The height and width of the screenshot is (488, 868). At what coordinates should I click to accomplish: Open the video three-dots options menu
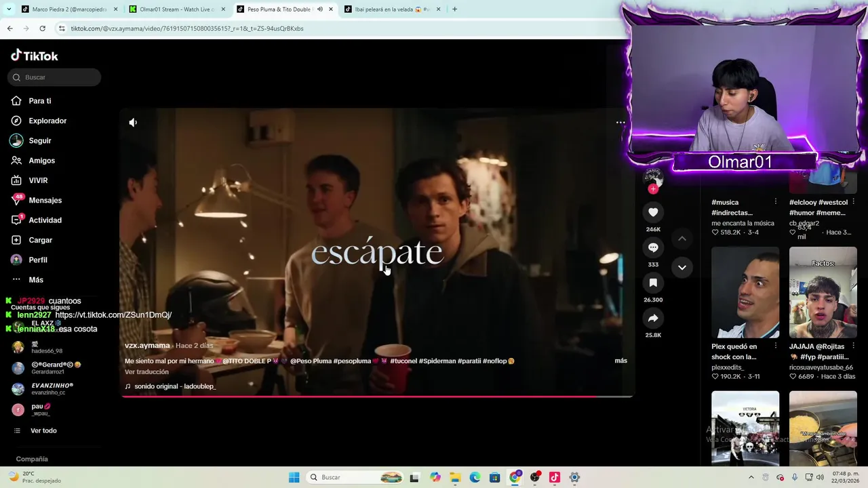[x=620, y=123]
